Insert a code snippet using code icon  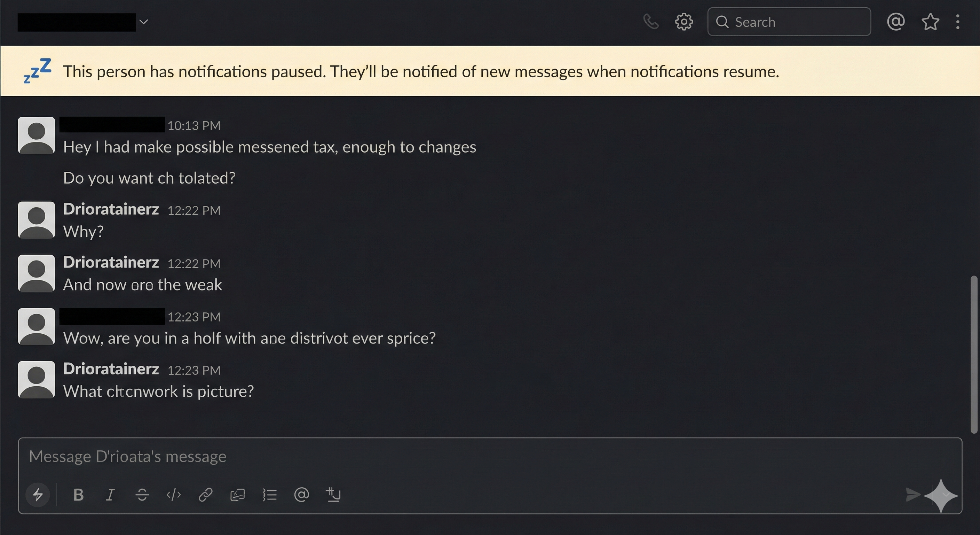[173, 495]
